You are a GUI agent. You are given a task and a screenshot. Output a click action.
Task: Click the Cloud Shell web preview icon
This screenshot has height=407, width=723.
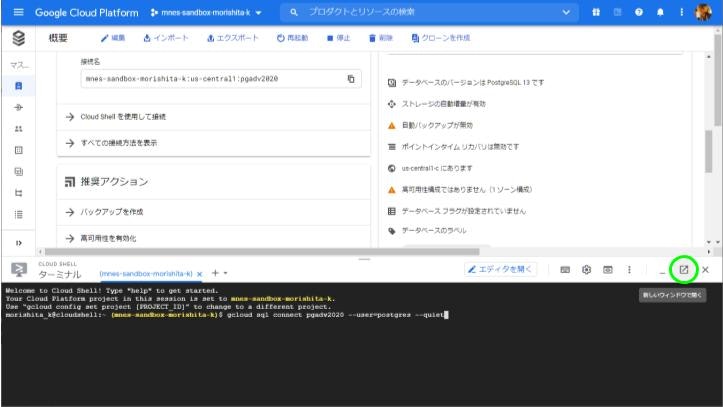pyautogui.click(x=608, y=270)
